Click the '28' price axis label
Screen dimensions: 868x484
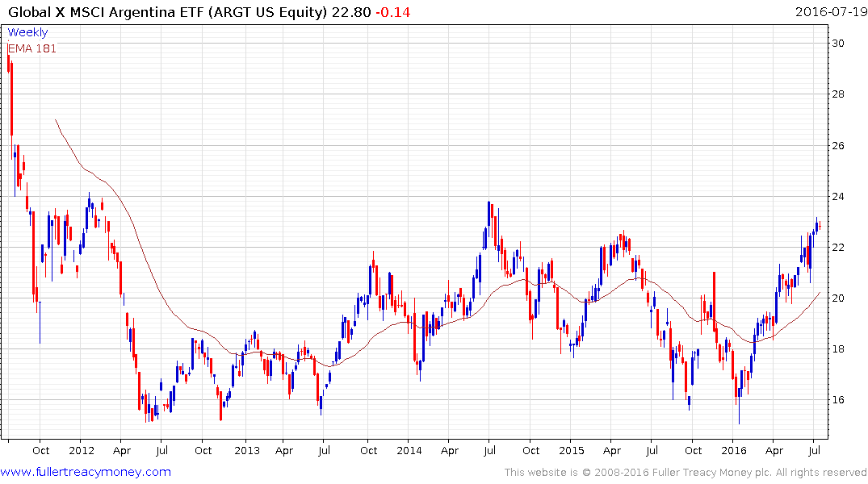pyautogui.click(x=838, y=94)
